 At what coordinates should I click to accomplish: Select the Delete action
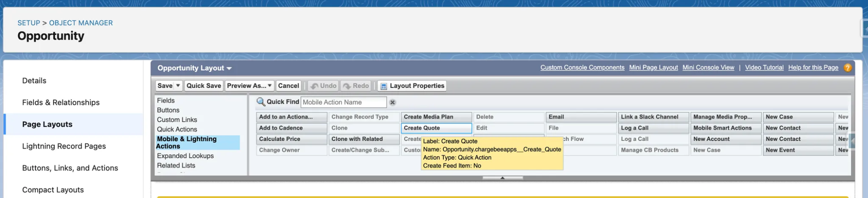pyautogui.click(x=508, y=117)
